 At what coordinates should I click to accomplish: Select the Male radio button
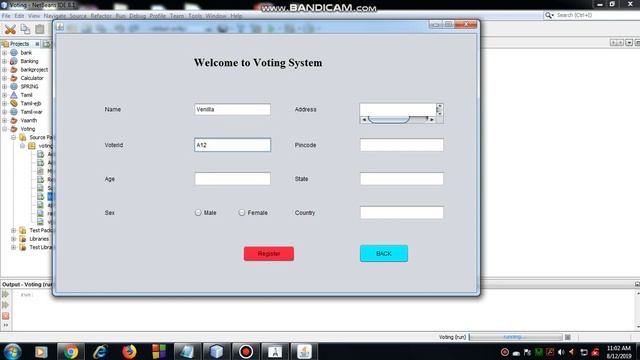(x=198, y=213)
